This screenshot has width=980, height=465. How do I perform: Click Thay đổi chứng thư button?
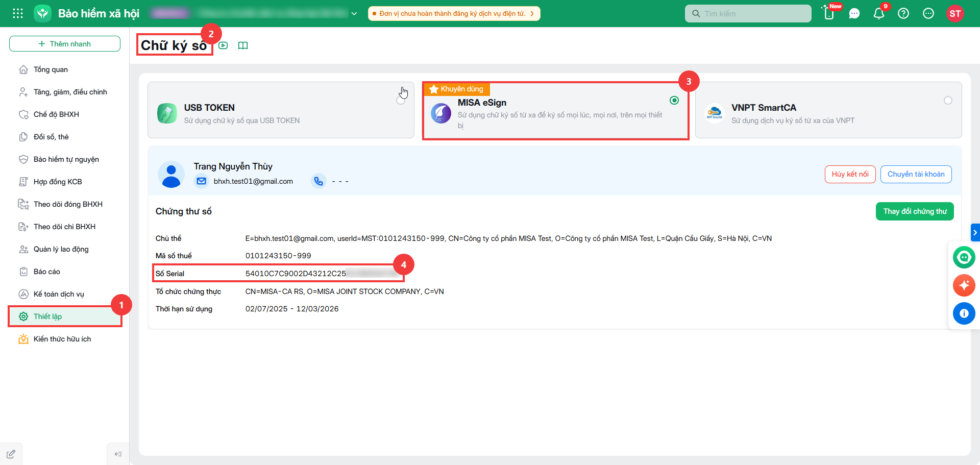915,211
